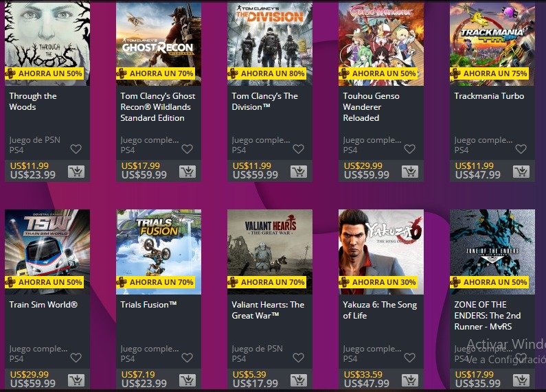Open the Yakuza 6 cover thumbnail

pos(381,252)
